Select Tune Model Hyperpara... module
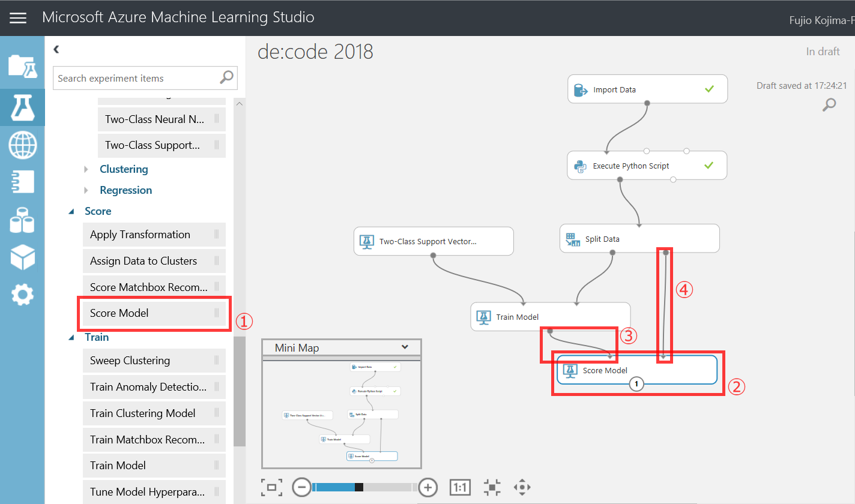 154,492
